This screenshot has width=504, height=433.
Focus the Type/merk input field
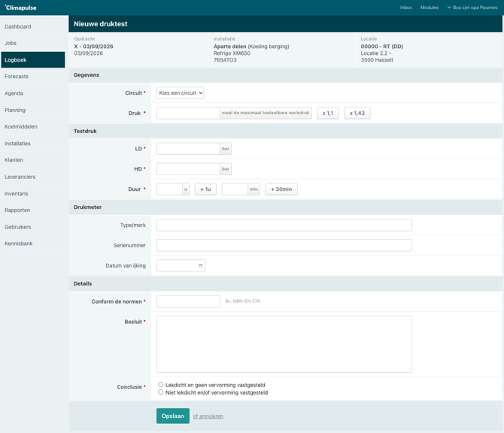tap(284, 226)
